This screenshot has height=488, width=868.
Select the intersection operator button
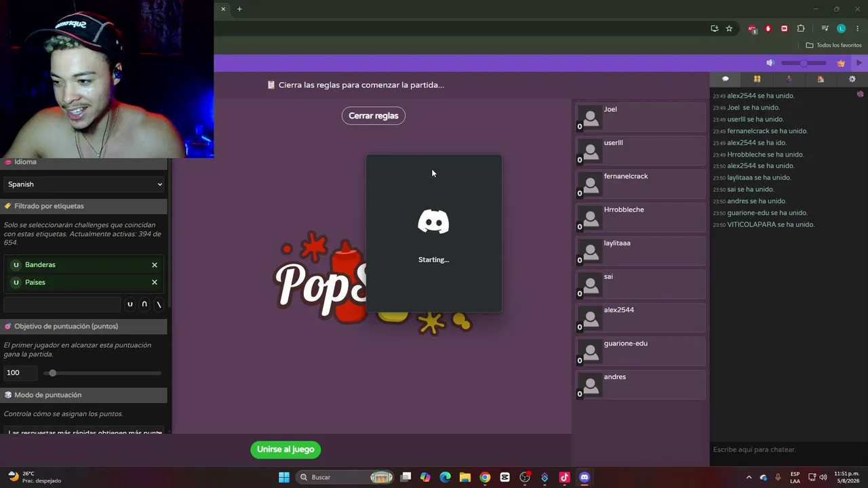144,305
